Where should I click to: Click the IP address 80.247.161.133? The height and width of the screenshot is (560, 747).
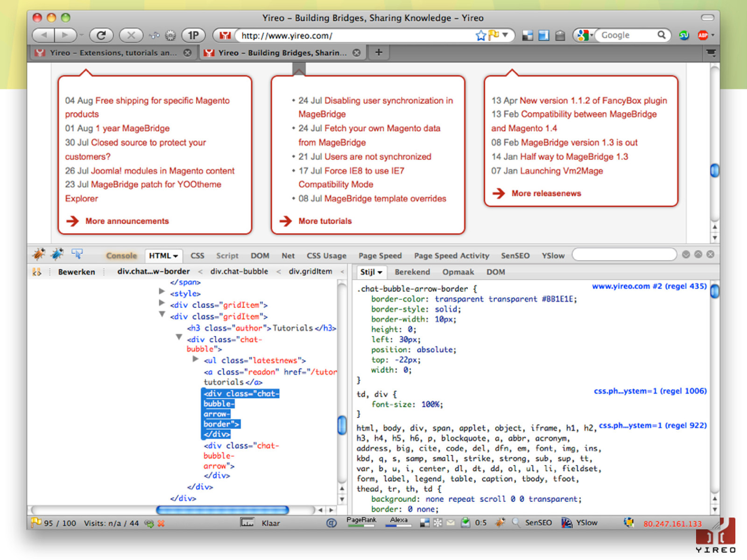pyautogui.click(x=672, y=524)
